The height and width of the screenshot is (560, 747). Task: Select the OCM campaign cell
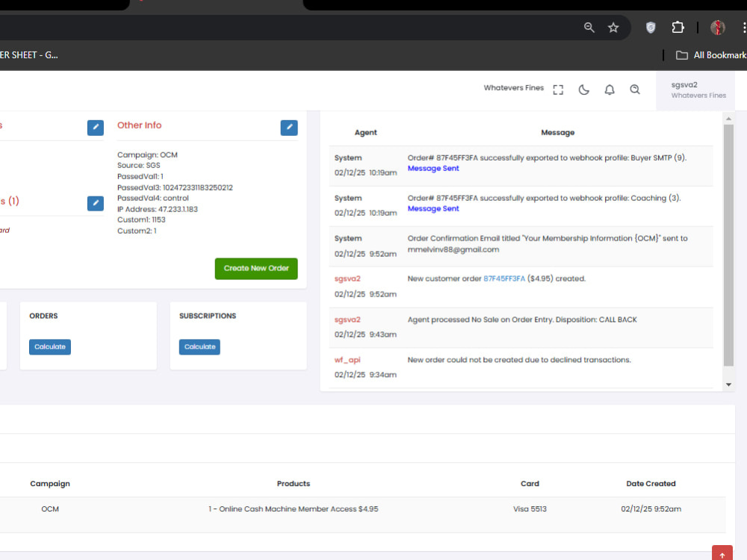(50, 509)
